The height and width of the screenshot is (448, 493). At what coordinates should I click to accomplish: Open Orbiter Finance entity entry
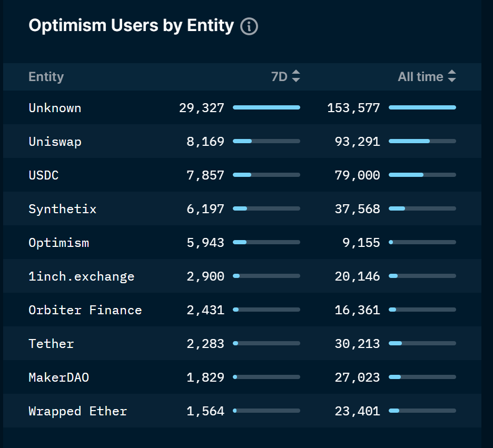[x=85, y=310]
